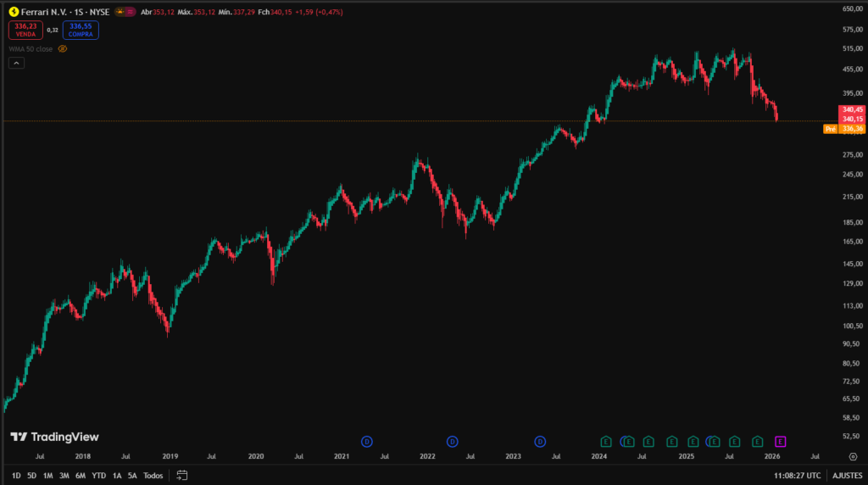Click the Máx. 353,12 high value
This screenshot has width=868, height=485.
point(196,12)
